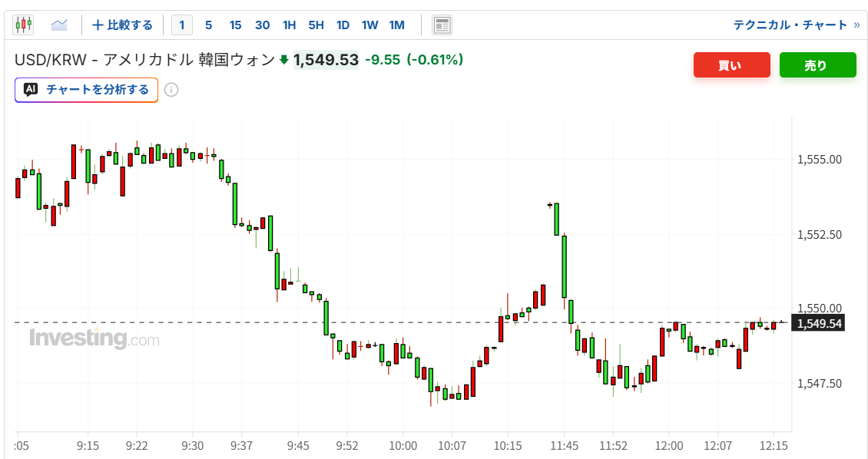
Task: Click the 1,549.54 current price label on axis
Action: pos(820,323)
